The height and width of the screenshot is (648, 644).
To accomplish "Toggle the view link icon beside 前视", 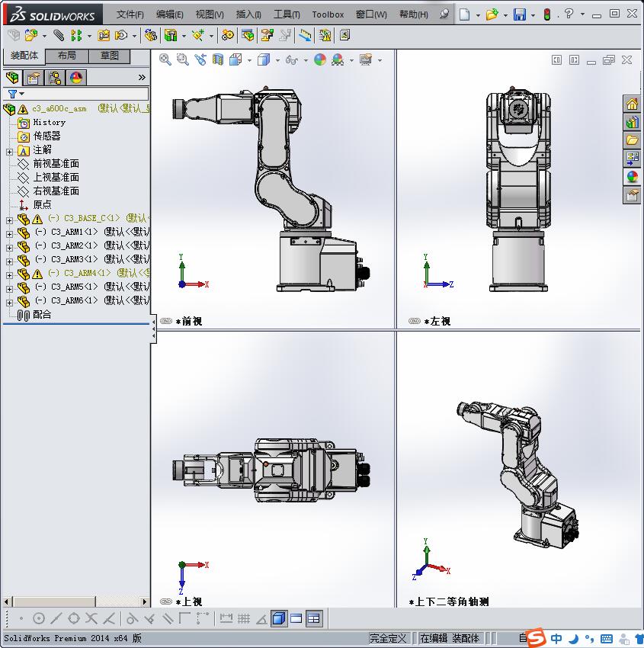I will click(166, 321).
